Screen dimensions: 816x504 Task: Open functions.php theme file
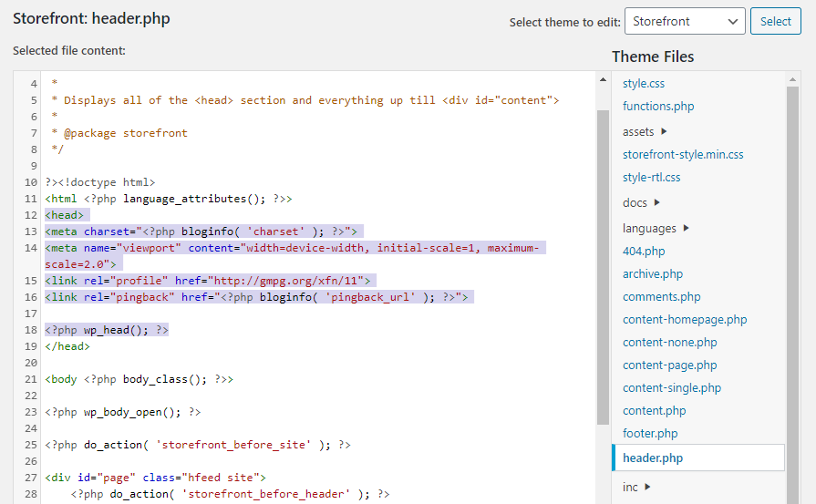[x=658, y=106]
